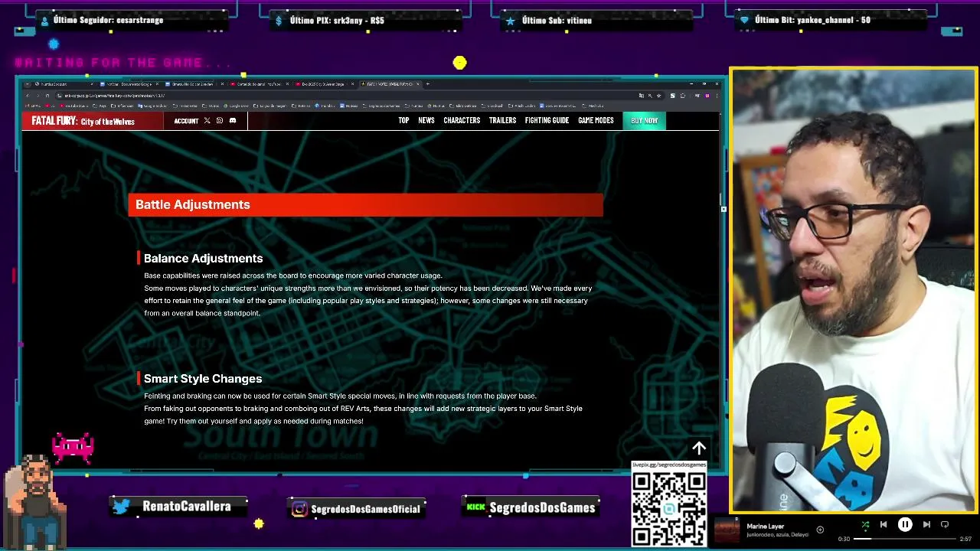Select the active Fatal Fury patch notes tab
This screenshot has width=980, height=551.
[x=389, y=84]
